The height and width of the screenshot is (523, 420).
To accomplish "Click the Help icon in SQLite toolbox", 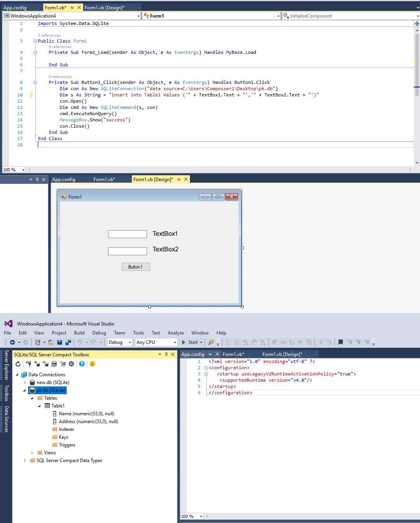I will pyautogui.click(x=82, y=364).
